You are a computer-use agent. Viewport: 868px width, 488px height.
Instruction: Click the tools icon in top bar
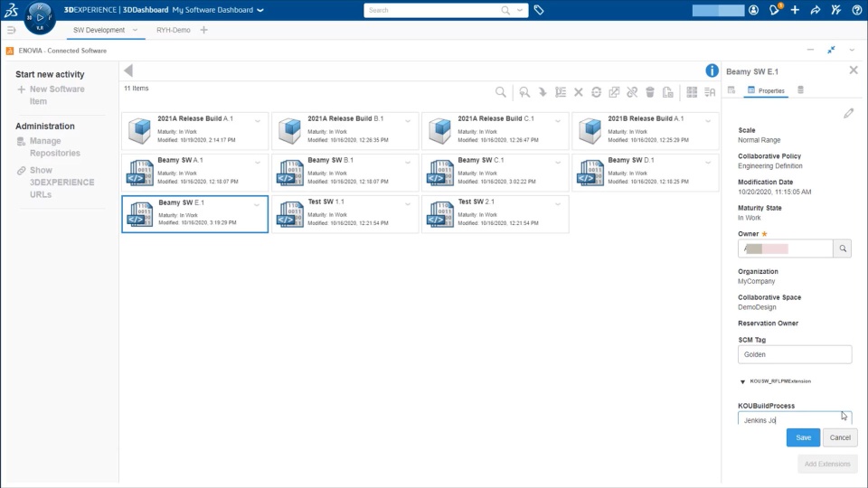click(x=835, y=10)
